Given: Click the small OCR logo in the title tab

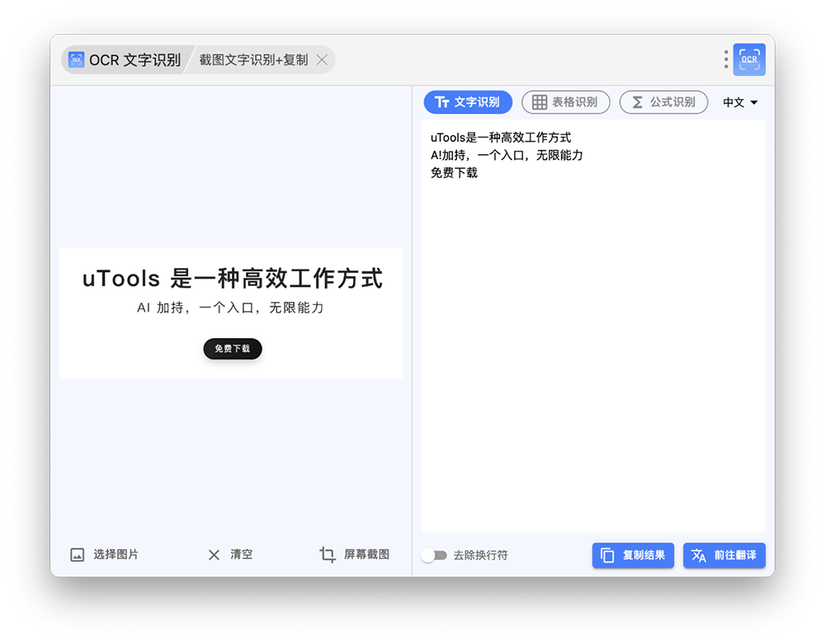Looking at the screenshot, I should [x=76, y=59].
